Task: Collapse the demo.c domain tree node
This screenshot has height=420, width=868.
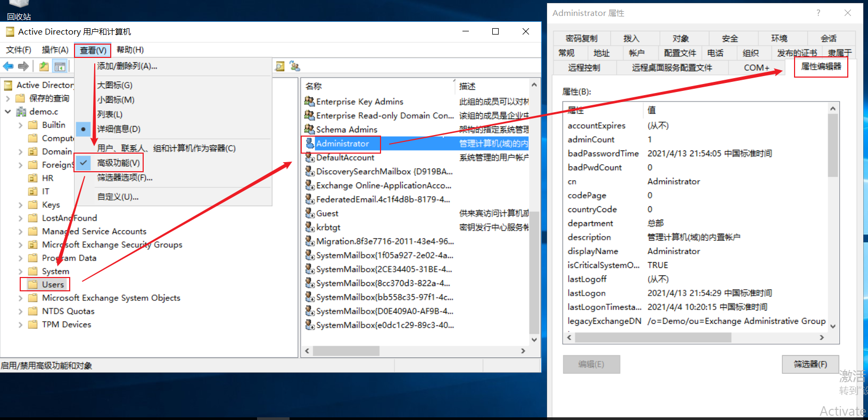Action: point(8,112)
